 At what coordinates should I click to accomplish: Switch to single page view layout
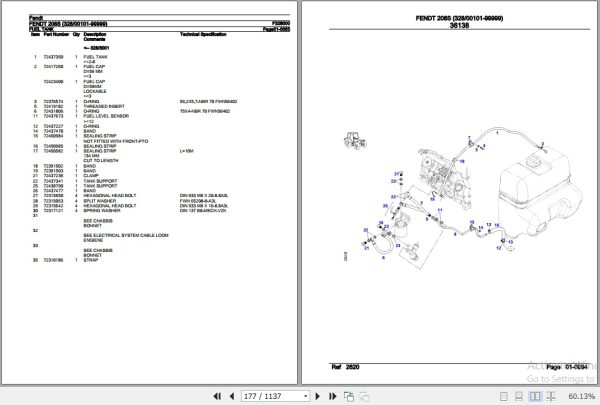pos(504,396)
